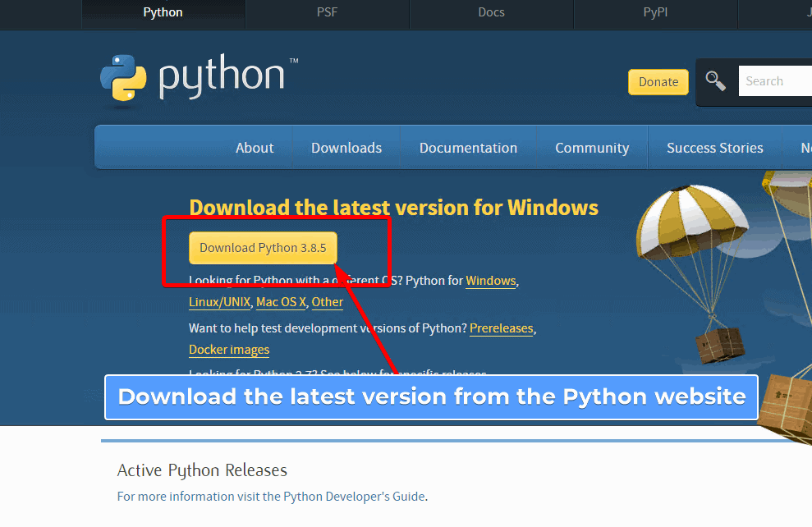Image resolution: width=812 pixels, height=527 pixels.
Task: Open the Prereleases link
Action: pos(502,328)
